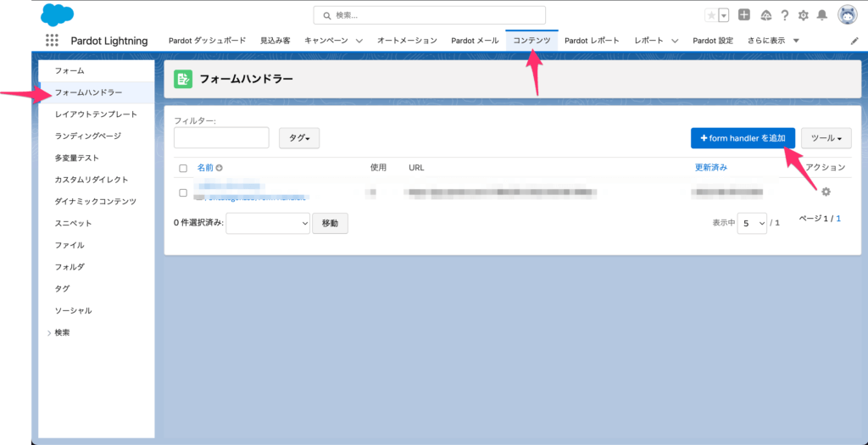
Task: Open the Pardot ダッシュボード tab
Action: pos(207,41)
